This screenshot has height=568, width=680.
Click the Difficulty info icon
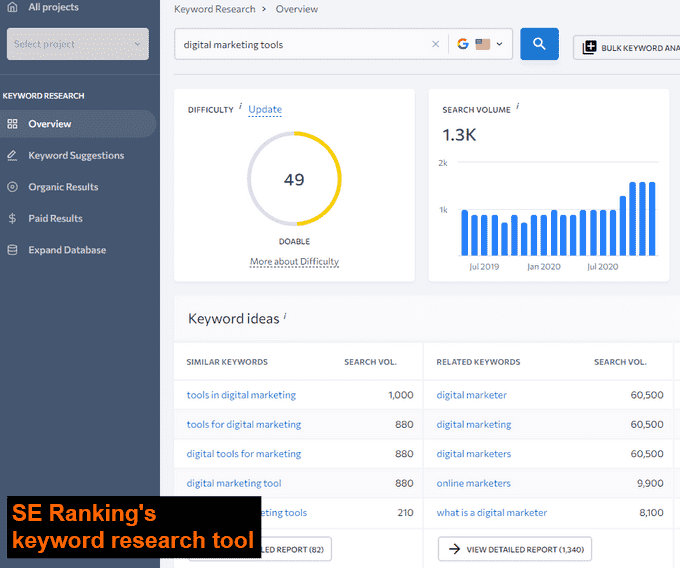(x=240, y=106)
